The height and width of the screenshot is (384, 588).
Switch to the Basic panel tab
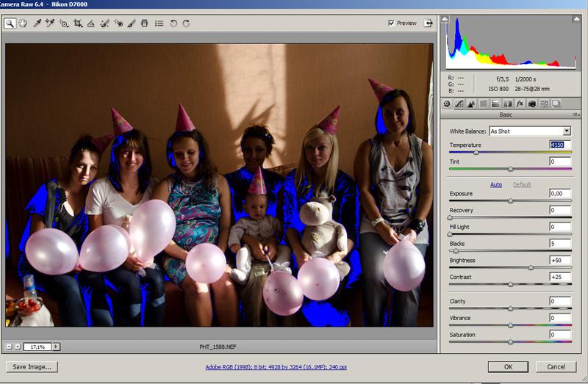(447, 104)
